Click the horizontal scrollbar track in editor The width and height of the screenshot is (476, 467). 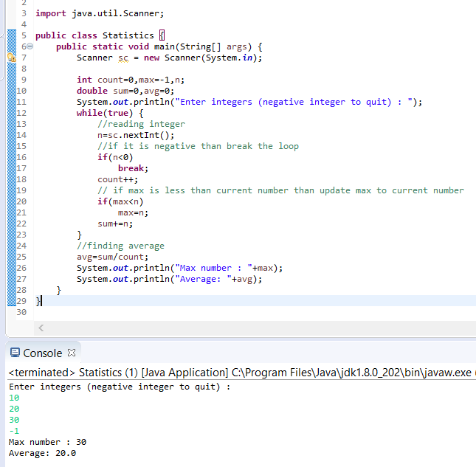click(x=251, y=328)
